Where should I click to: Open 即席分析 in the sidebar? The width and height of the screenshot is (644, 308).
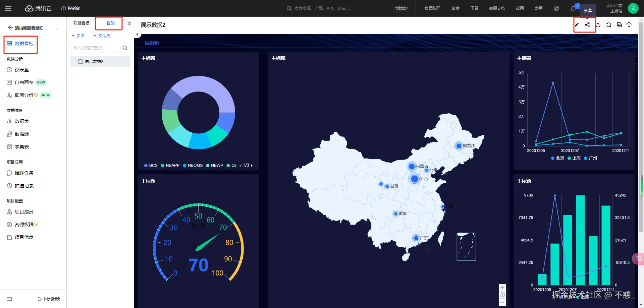point(22,95)
